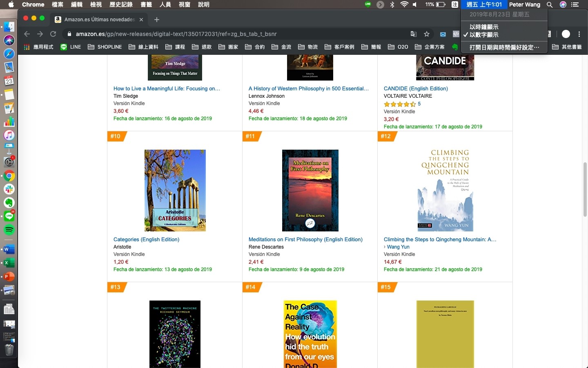Open the LINE app in the Dock
588x368 pixels.
(9, 216)
